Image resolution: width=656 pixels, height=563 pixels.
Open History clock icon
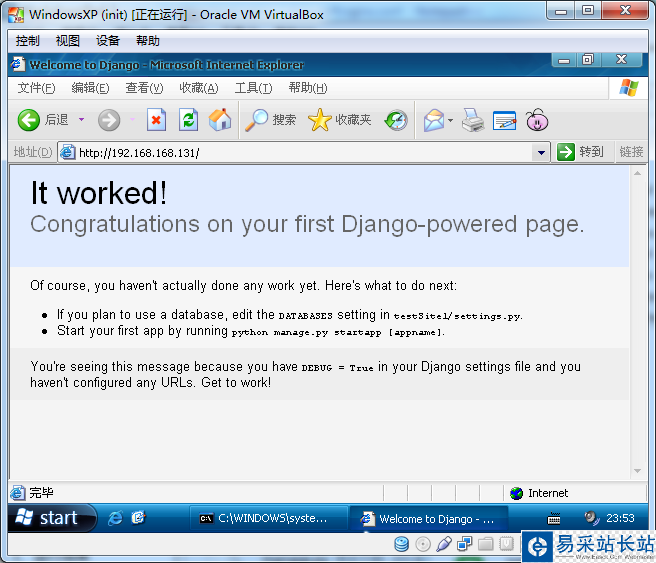tap(396, 120)
